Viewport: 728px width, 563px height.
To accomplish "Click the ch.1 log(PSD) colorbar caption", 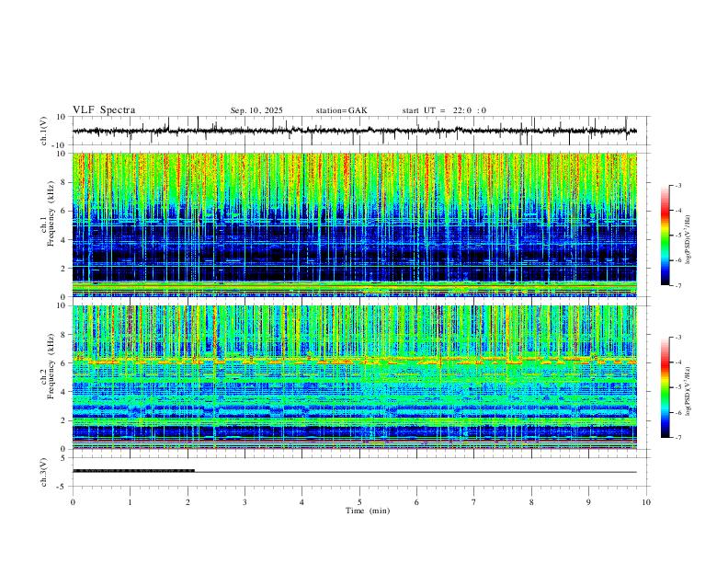I will coord(688,240).
